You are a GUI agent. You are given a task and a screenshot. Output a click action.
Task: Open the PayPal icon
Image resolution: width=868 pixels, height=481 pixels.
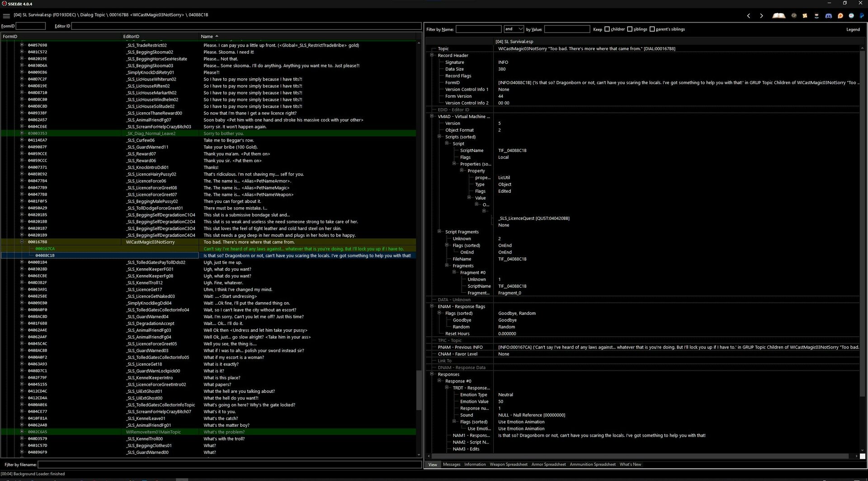point(862,16)
